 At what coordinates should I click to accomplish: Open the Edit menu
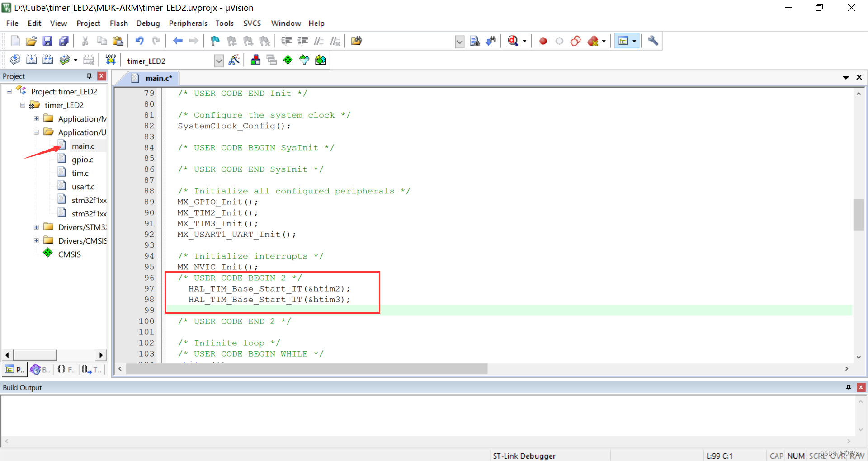(x=34, y=24)
